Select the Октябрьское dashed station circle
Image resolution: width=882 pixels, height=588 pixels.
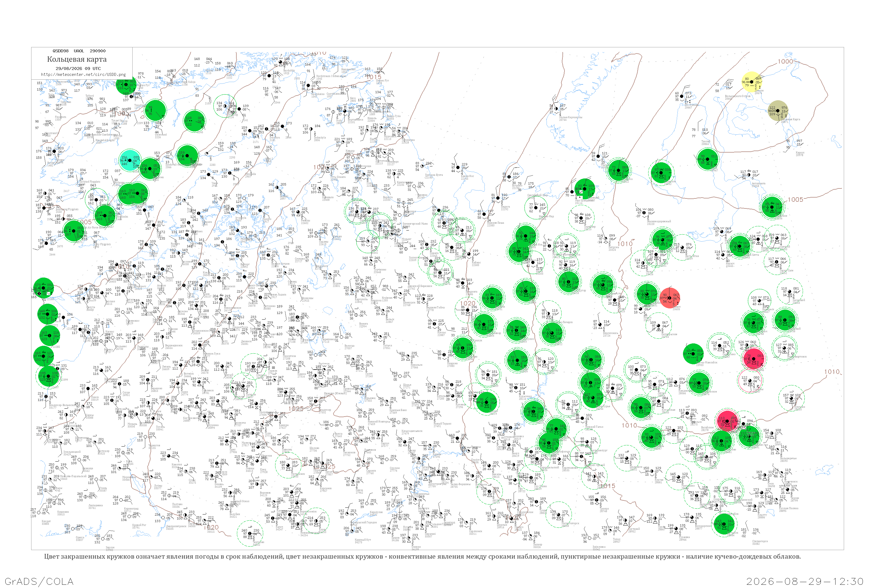pyautogui.click(x=659, y=325)
